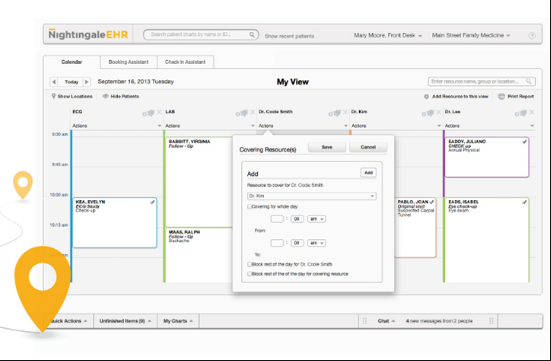
Task: Switch to the Booking Assistant tab
Action: [129, 62]
